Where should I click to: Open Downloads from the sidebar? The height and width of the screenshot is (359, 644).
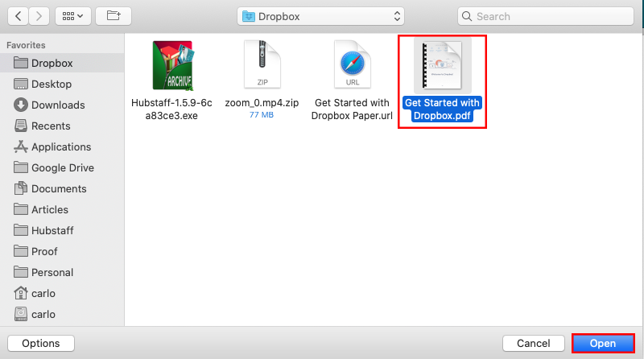coord(62,105)
